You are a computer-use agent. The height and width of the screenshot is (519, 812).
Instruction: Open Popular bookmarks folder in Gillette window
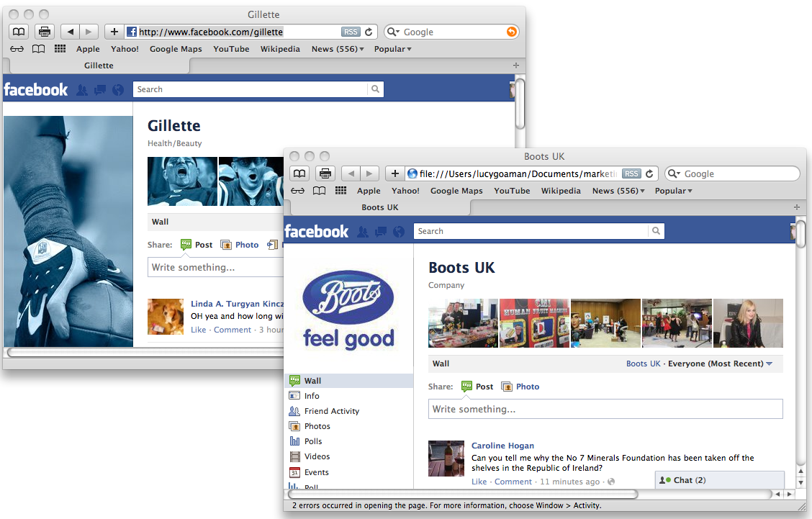[392, 49]
